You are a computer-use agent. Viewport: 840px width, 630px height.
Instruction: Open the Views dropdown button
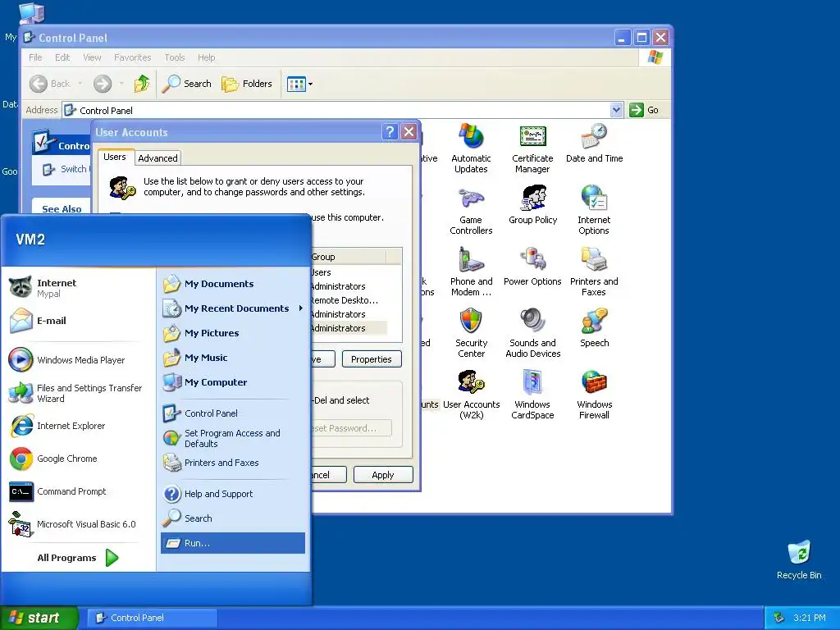(x=299, y=84)
